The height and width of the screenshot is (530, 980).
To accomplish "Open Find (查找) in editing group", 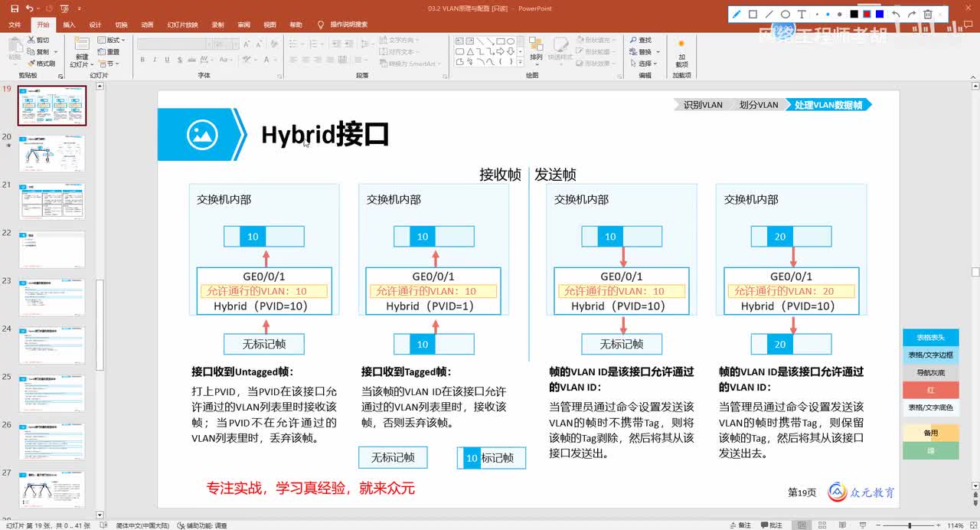I will pos(641,40).
